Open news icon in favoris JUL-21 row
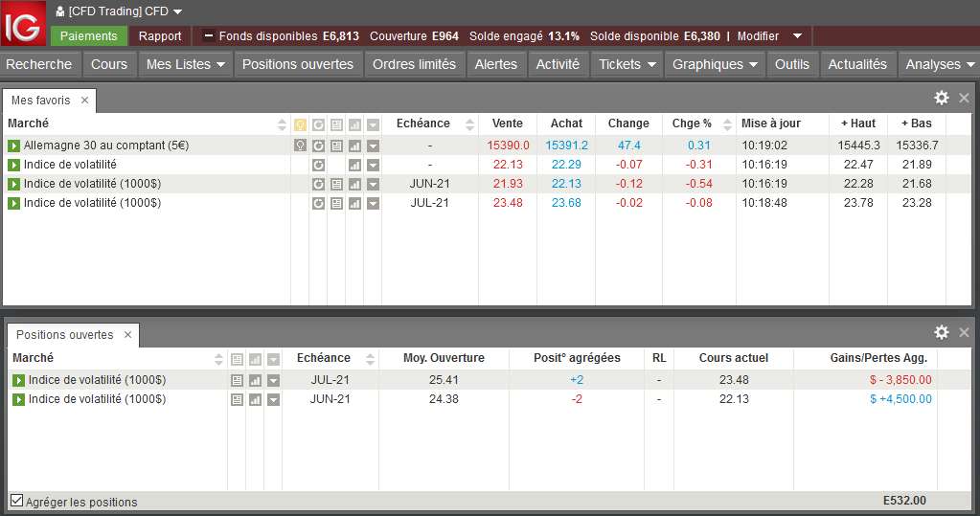This screenshot has height=516, width=980. (x=336, y=203)
